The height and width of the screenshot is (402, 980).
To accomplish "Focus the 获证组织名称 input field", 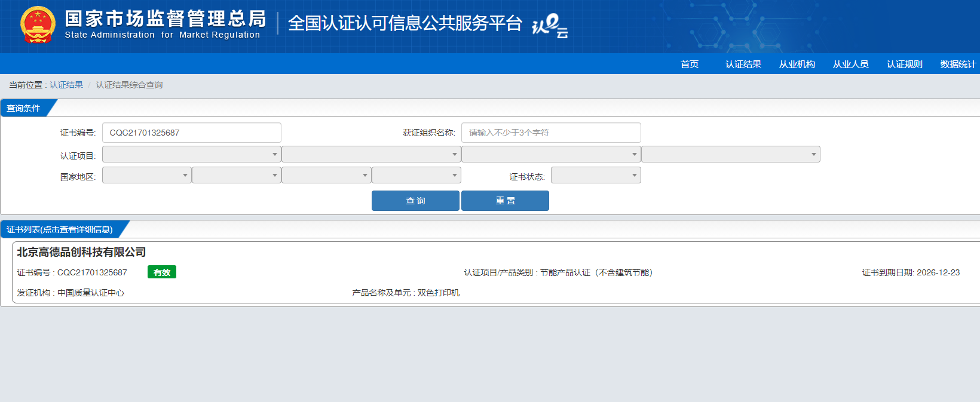I will pos(551,133).
